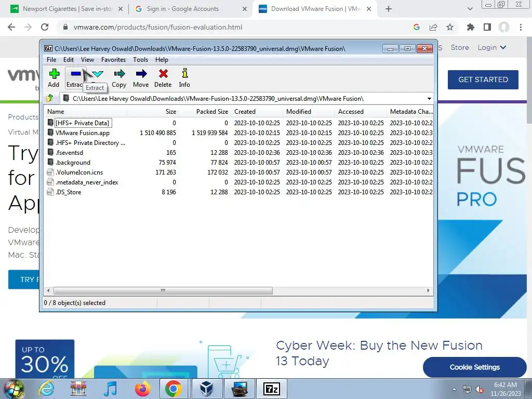
Task: Open Internet Explorer from the taskbar
Action: [46, 389]
